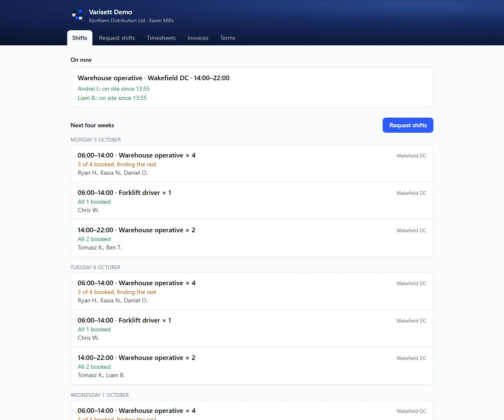This screenshot has width=504, height=420.
Task: Click Andrei I. on site since 13:55
Action: [114, 89]
